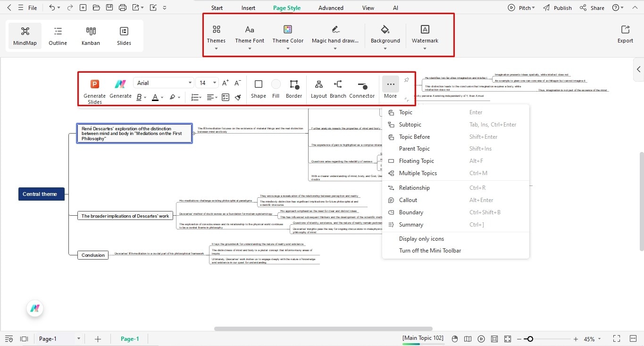Open the Connector style options
Image resolution: width=644 pixels, height=346 pixels.
point(362,89)
